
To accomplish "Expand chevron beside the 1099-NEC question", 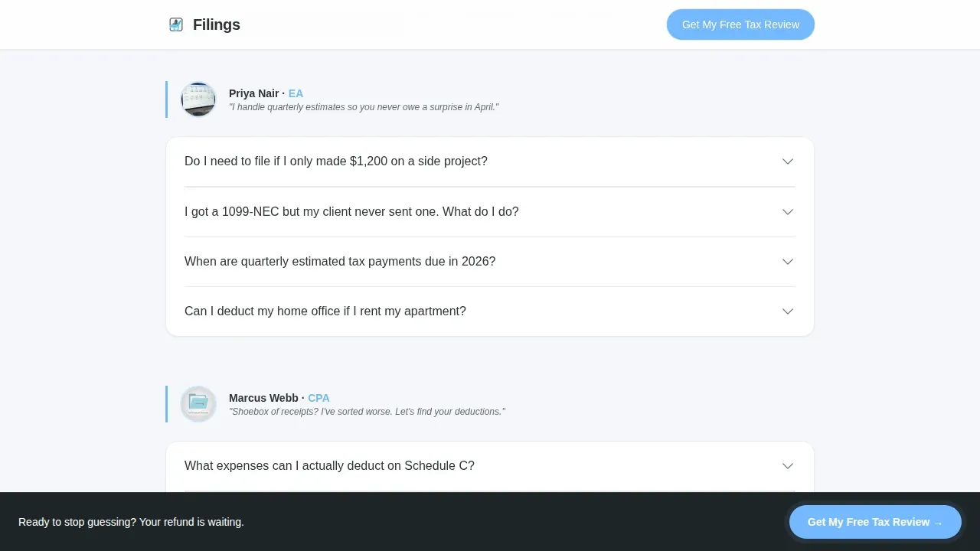I will coord(788,212).
